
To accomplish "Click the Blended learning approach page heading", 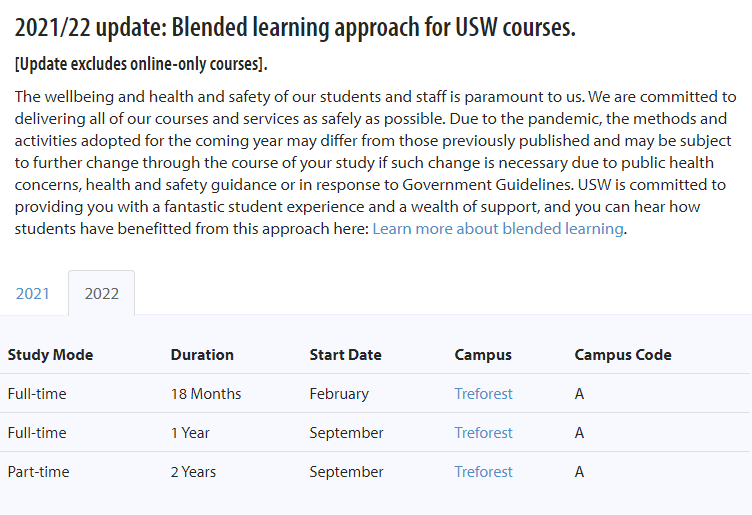I will 295,27.
